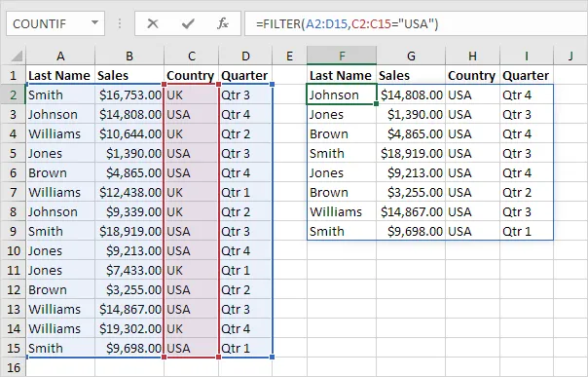588x377 pixels.
Task: Click the formula bar options dots
Action: tap(120, 23)
